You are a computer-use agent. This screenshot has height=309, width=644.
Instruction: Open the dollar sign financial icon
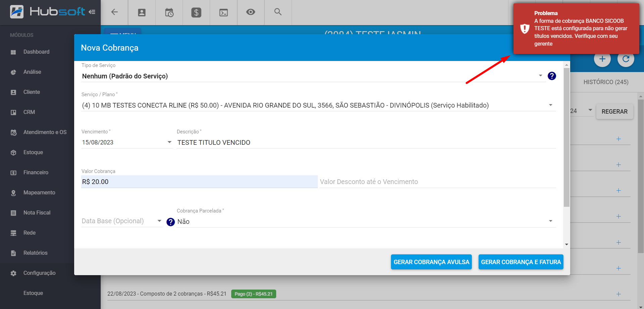tap(196, 12)
